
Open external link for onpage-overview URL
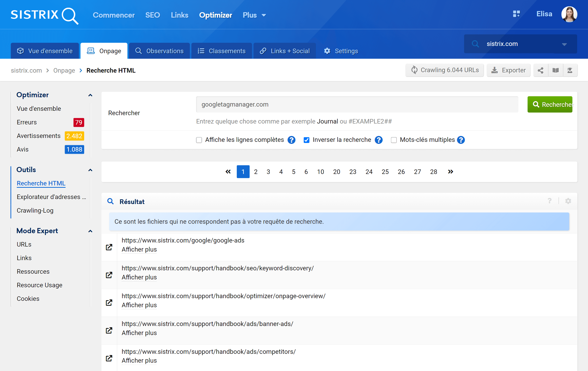coord(109,303)
